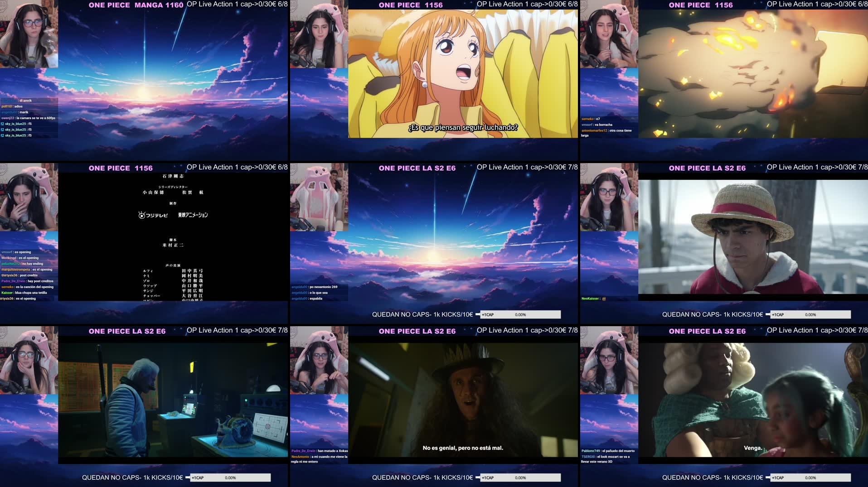Select 'thirtysix36 : post credtis' chat line

coord(19,275)
